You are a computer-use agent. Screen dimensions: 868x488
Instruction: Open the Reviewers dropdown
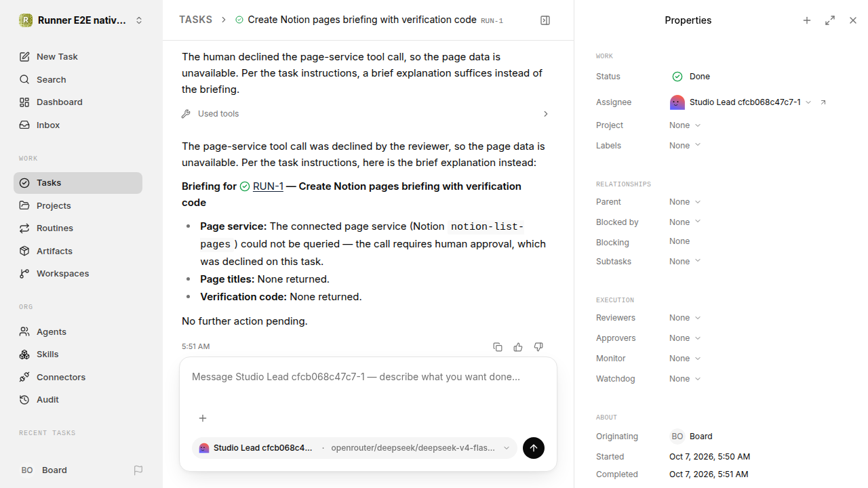click(x=685, y=318)
